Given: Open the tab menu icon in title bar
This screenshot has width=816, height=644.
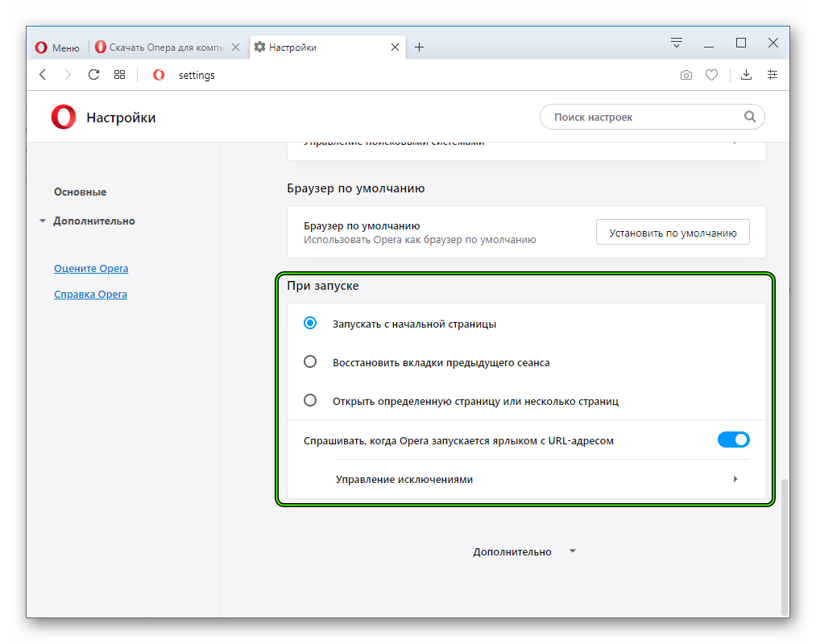Looking at the screenshot, I should [x=677, y=43].
